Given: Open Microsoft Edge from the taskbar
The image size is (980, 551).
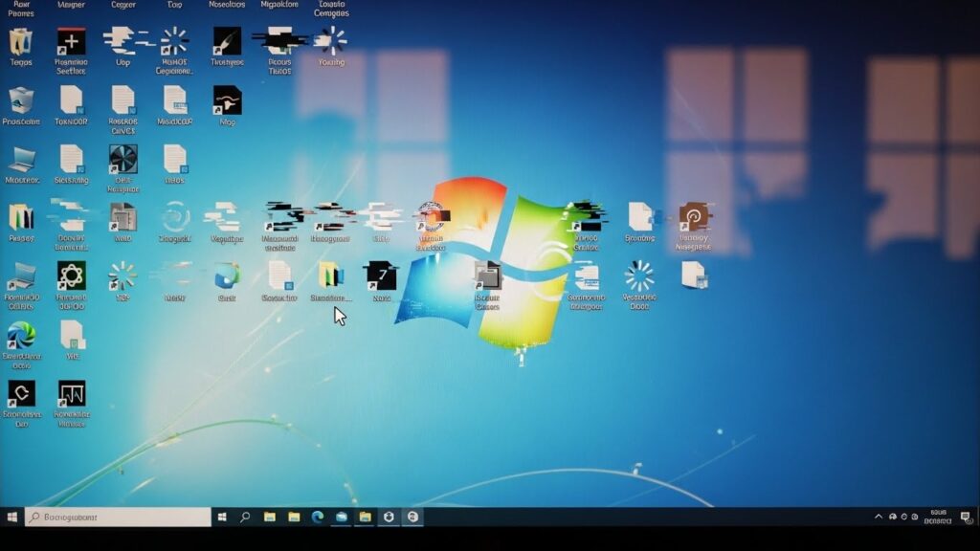Looking at the screenshot, I should (x=318, y=517).
